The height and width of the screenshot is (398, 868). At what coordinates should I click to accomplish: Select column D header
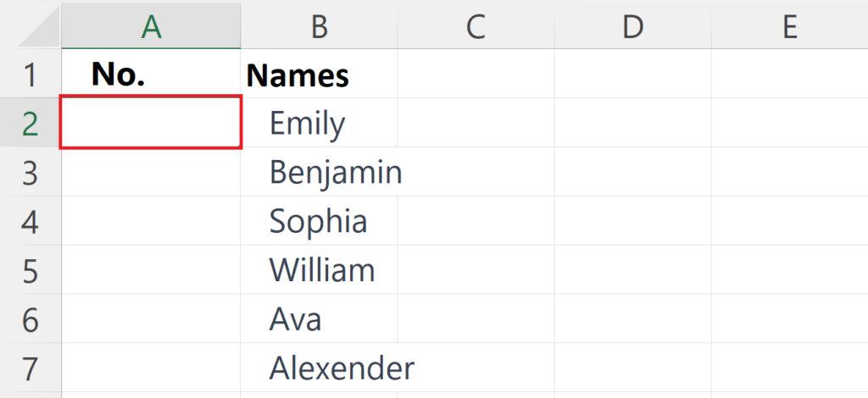632,25
